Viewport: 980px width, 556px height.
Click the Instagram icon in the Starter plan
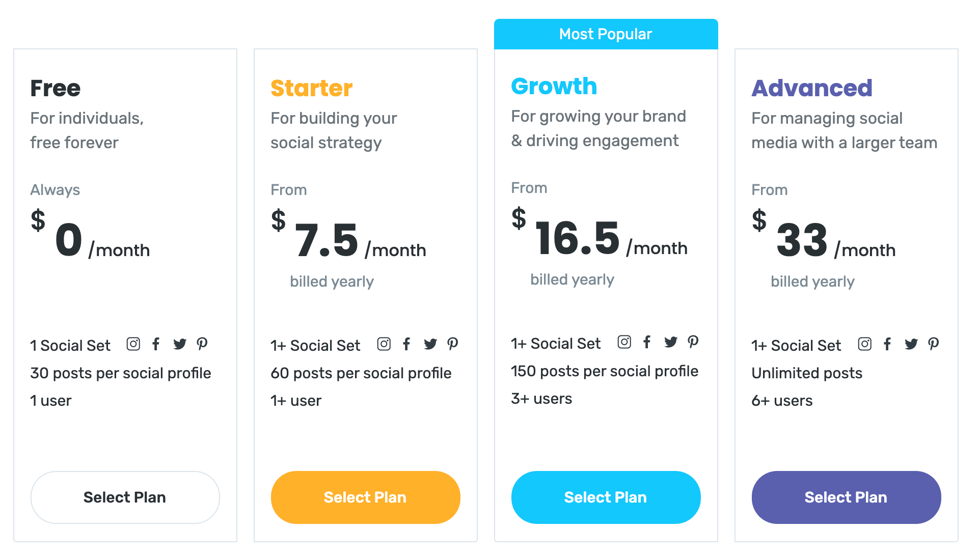pyautogui.click(x=384, y=344)
